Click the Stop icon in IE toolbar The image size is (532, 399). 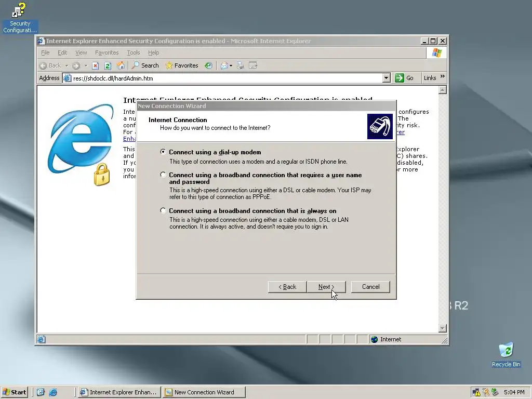[96, 65]
